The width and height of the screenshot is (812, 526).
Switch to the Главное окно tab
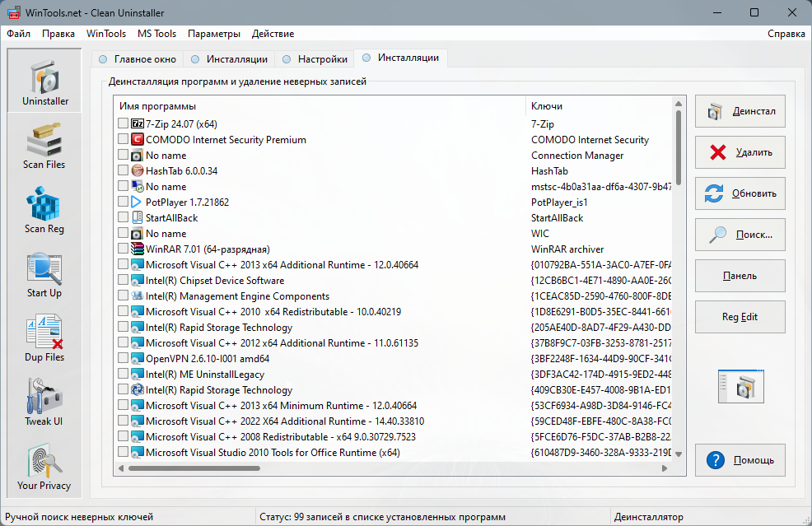tap(138, 59)
